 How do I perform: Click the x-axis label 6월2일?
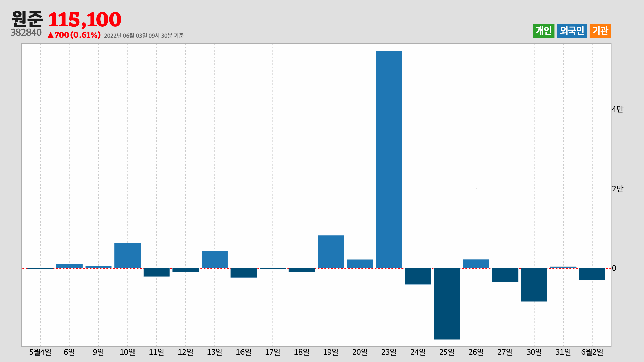tap(592, 352)
